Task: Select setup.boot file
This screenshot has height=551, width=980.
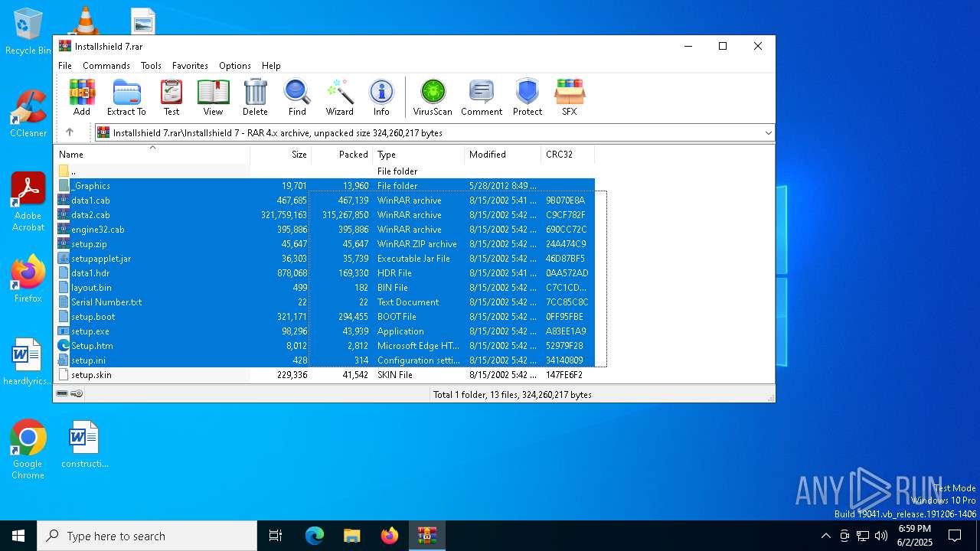Action: tap(325, 316)
